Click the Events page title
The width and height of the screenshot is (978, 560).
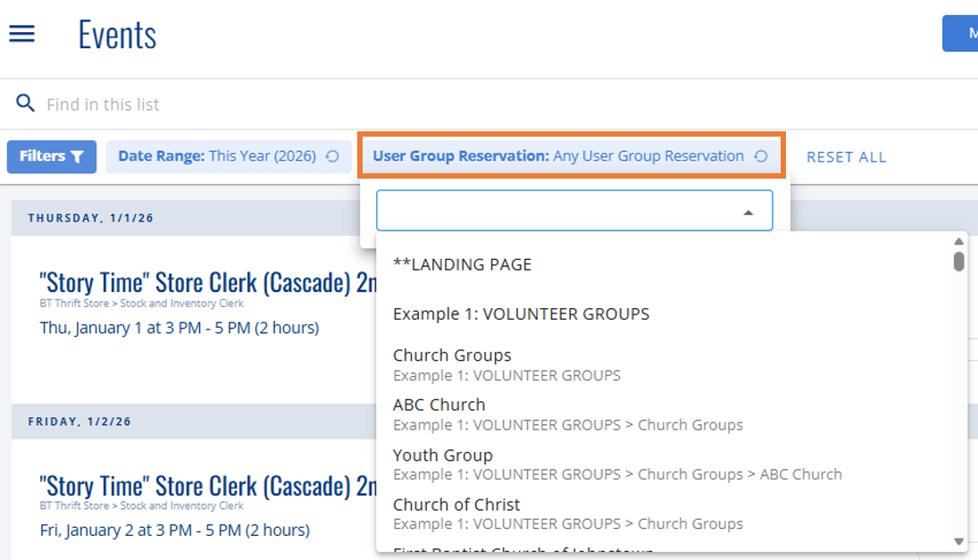point(117,34)
